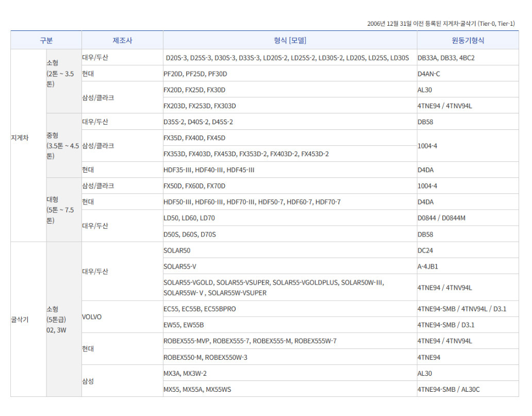
Task: Click the 삼성 manufacturer cell in excavator section
Action: point(122,381)
